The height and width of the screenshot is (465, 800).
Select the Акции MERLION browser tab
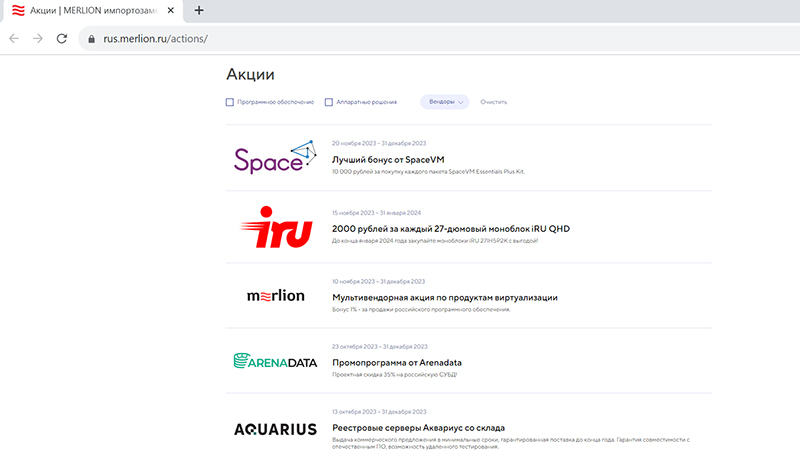90,10
